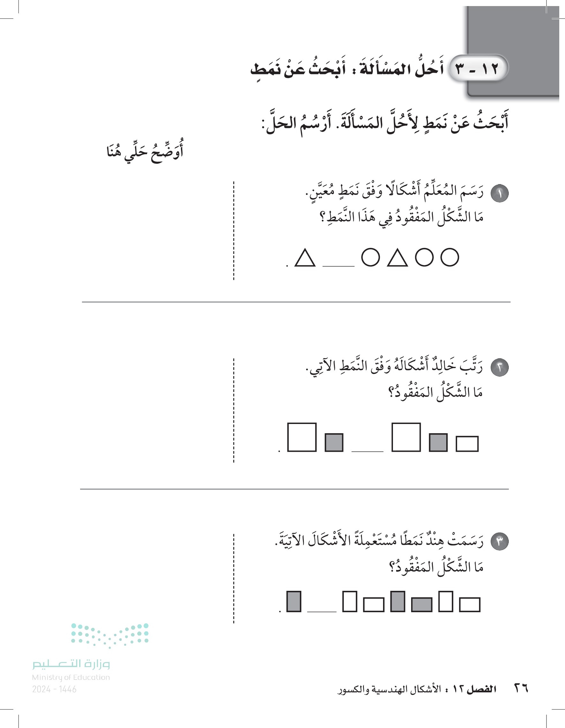Click the Ministry of Education dotted logo
Image resolution: width=565 pixels, height=728 pixels.
coord(110,635)
